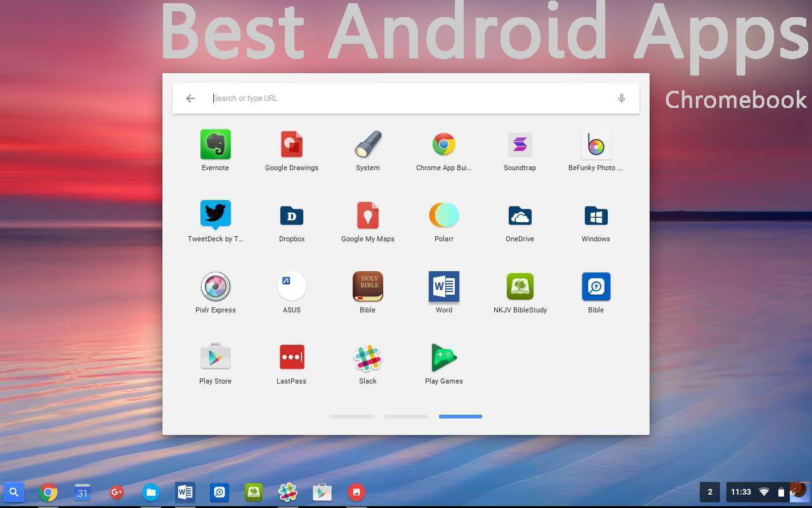This screenshot has height=508, width=812.
Task: Open the blue Bible app on the shelf
Action: [219, 492]
